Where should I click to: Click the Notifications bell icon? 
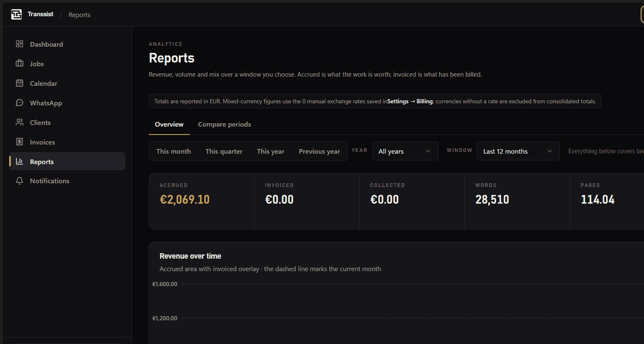click(20, 181)
